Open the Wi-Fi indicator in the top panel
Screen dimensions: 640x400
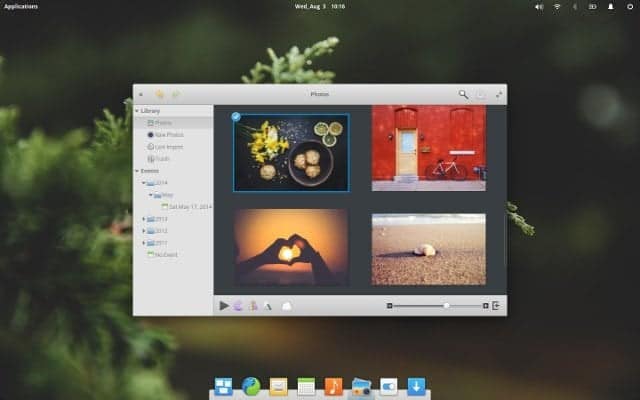tap(557, 7)
